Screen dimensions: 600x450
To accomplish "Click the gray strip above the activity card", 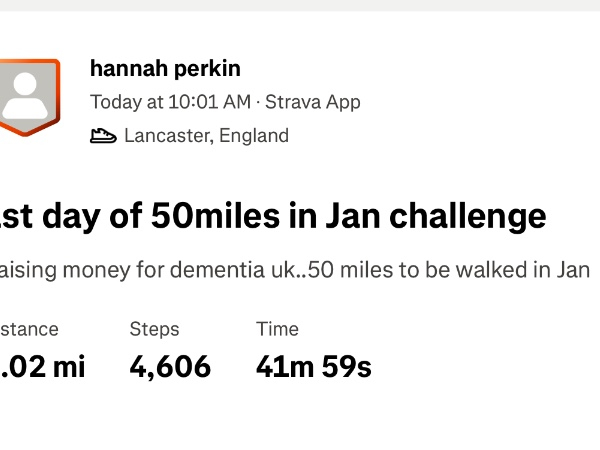I will [300, 5].
